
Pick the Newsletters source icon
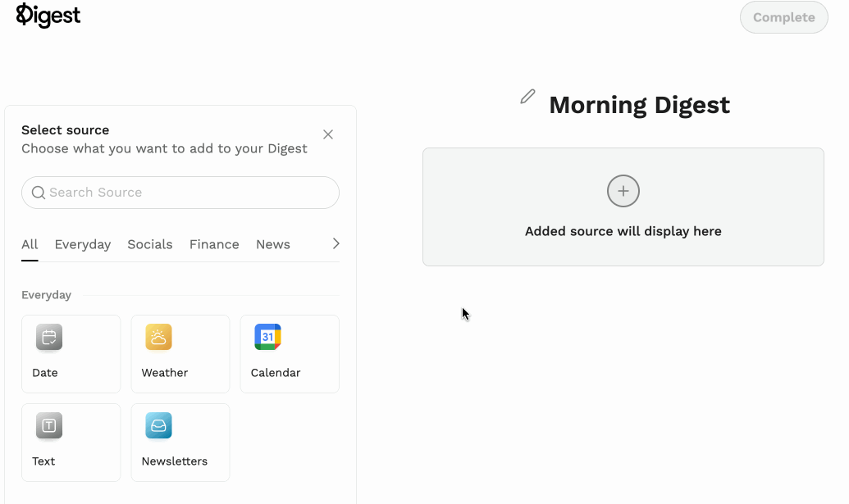(x=158, y=426)
